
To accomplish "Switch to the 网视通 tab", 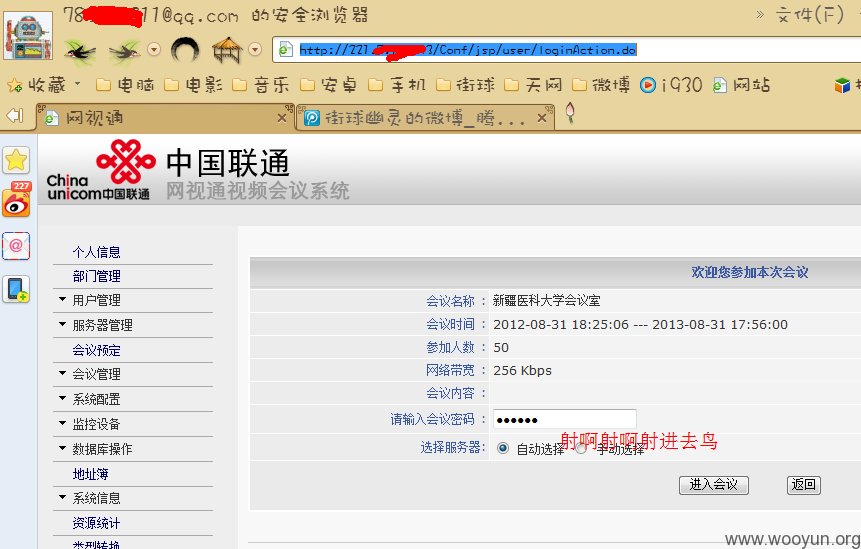I will [159, 117].
